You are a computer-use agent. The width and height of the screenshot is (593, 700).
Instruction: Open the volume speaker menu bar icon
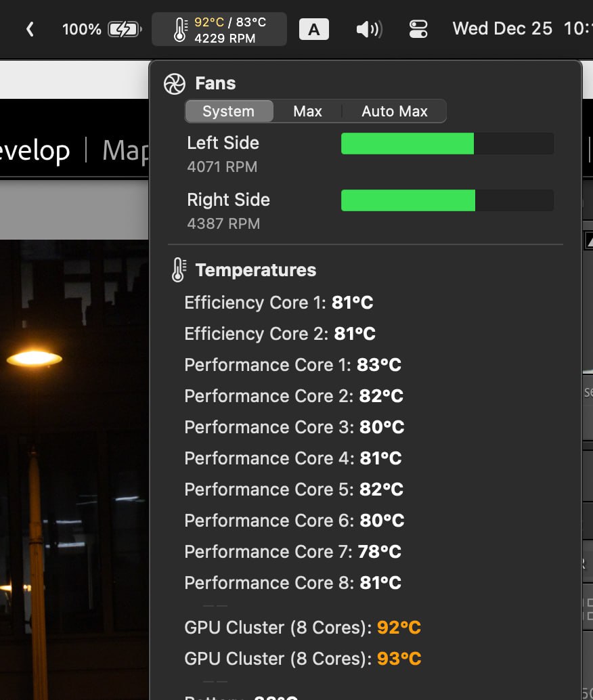click(369, 30)
